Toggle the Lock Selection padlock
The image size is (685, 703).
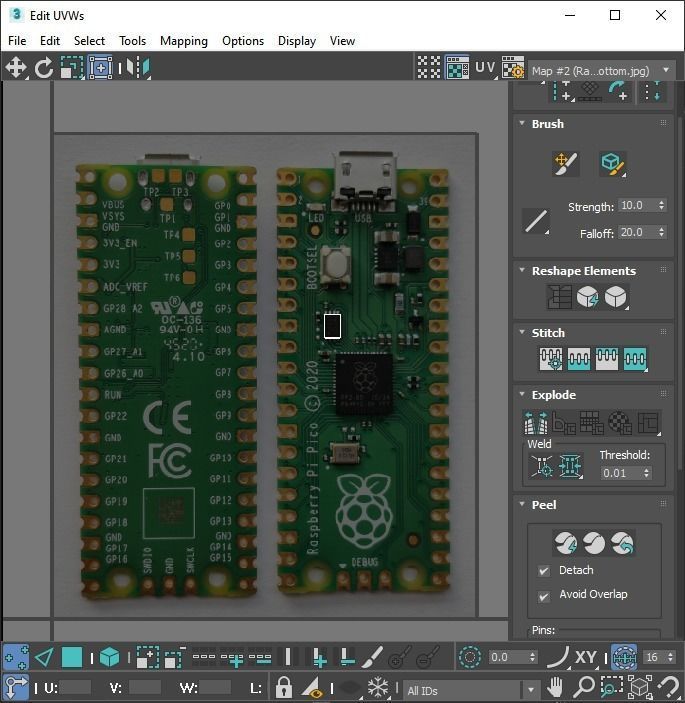tap(283, 687)
